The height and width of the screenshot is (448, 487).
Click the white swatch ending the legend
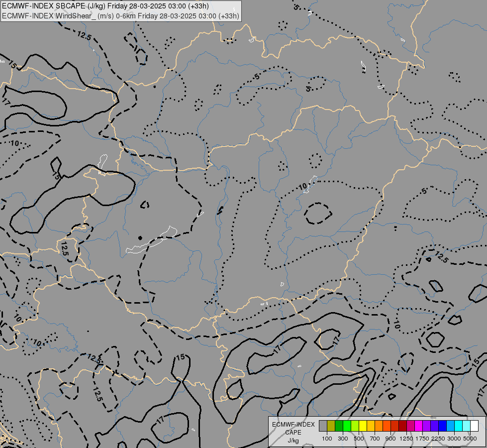point(474,426)
